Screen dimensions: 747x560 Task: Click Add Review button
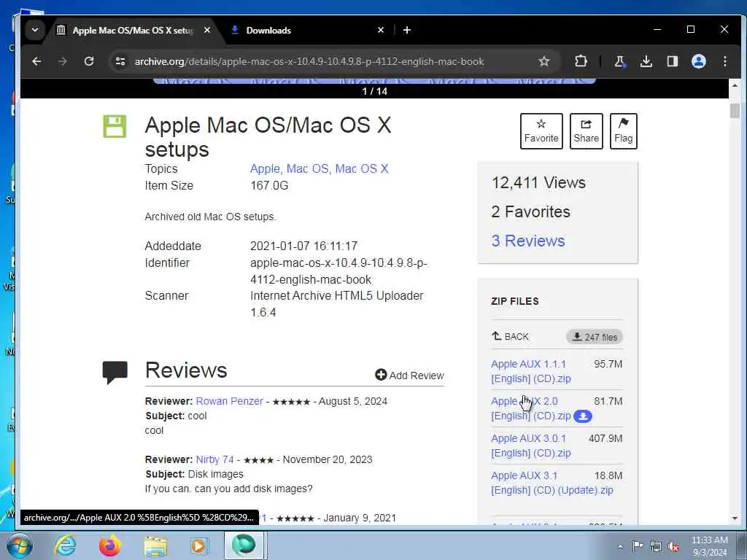pos(409,376)
